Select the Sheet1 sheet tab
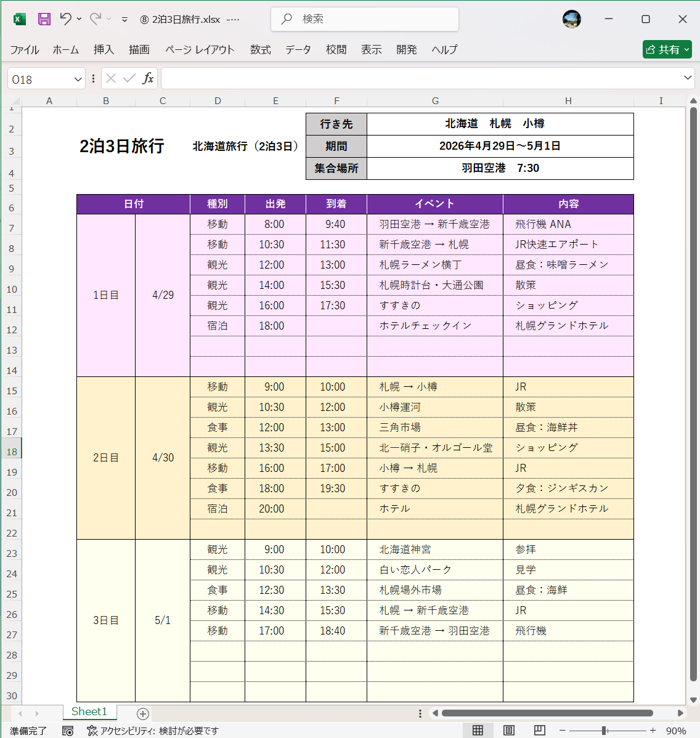Viewport: 700px width, 738px height. [89, 712]
